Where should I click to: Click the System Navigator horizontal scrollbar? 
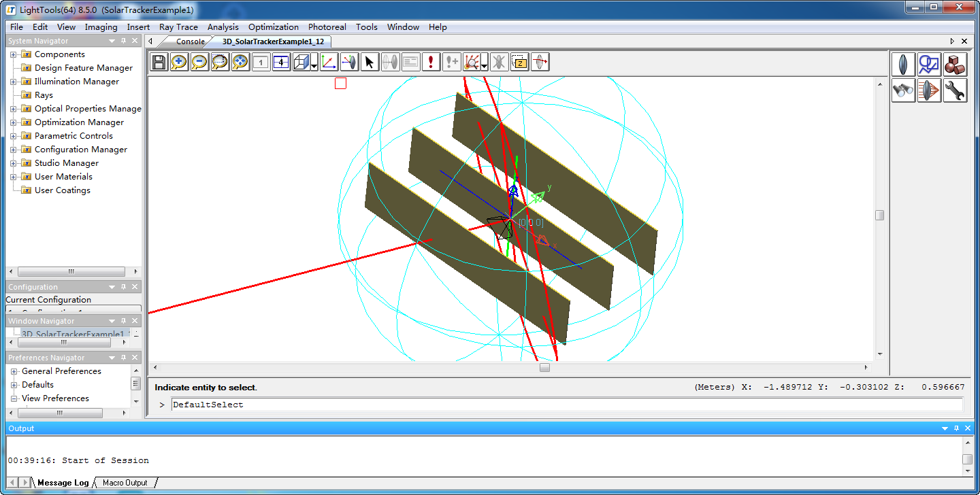coord(72,271)
